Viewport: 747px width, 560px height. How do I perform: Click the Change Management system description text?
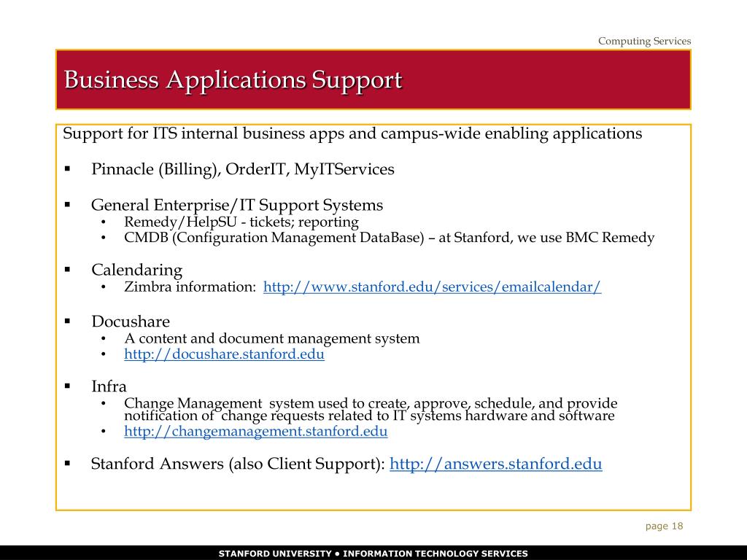click(371, 410)
